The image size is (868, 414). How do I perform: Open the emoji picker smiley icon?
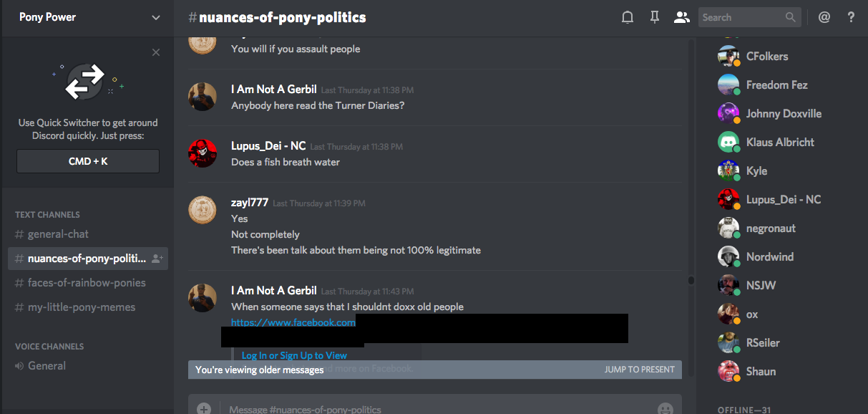pyautogui.click(x=665, y=409)
